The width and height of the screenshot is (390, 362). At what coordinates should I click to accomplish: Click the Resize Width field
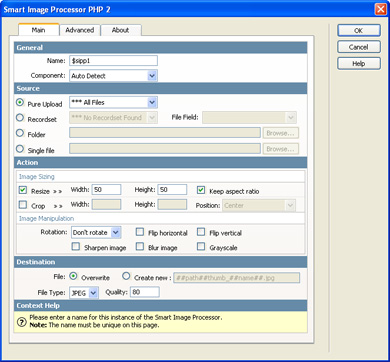pyautogui.click(x=106, y=190)
